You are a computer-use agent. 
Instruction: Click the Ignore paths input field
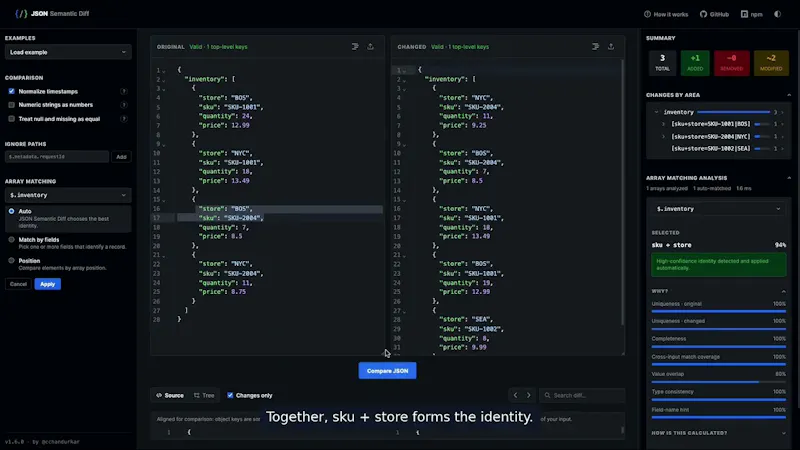click(x=57, y=157)
